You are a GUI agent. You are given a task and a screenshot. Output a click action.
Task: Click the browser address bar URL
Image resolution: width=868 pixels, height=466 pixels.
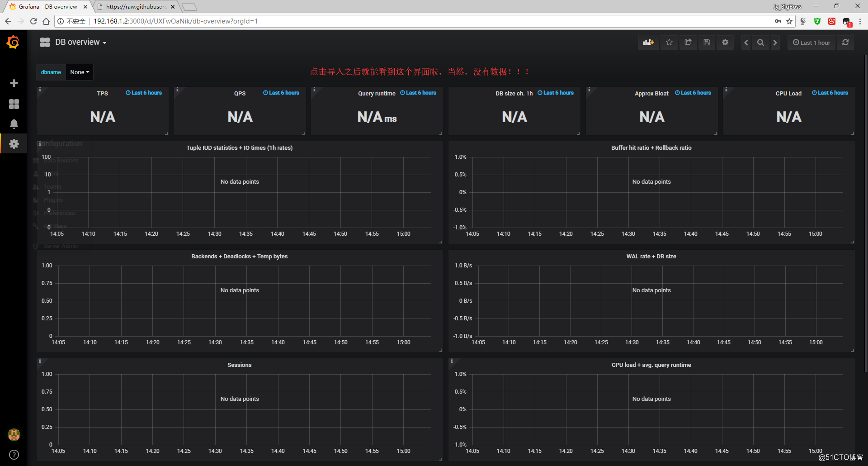[x=175, y=21]
